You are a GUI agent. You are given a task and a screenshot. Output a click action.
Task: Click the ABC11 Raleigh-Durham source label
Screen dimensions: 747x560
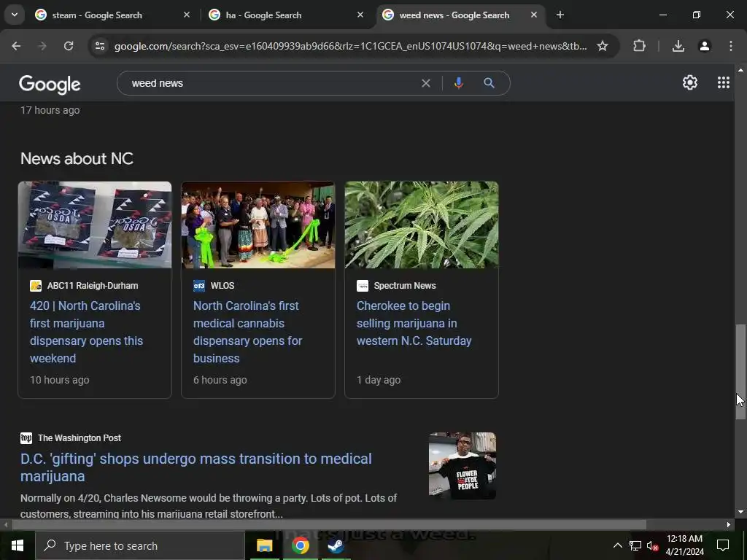click(x=93, y=286)
